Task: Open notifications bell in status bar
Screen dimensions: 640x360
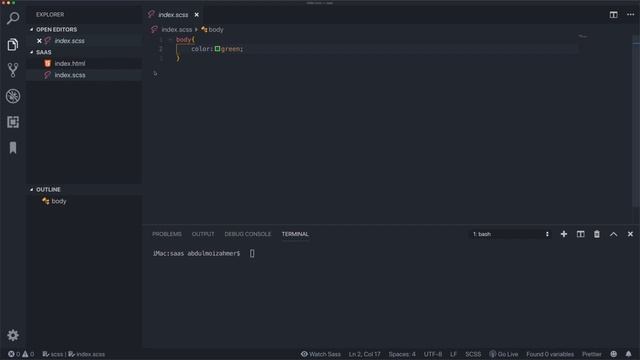Action: click(x=628, y=354)
